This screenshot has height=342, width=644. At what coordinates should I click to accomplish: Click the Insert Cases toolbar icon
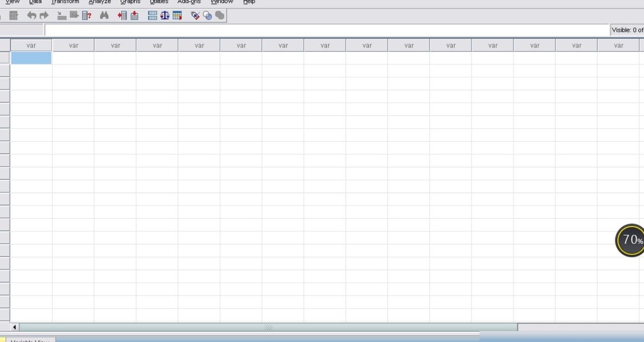122,15
